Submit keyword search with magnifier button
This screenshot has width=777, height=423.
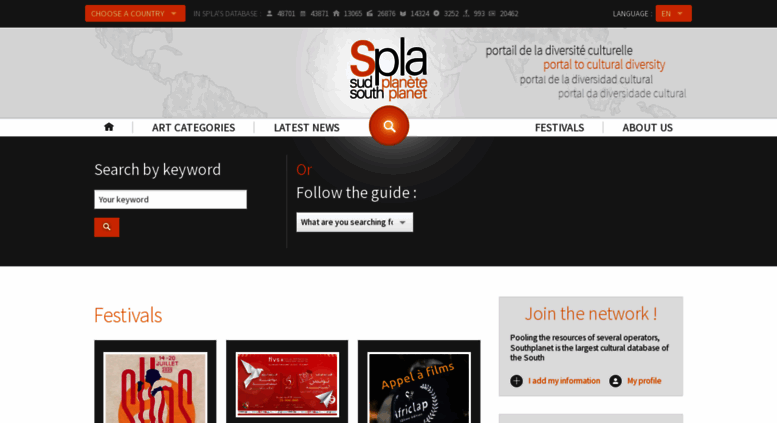(x=107, y=227)
